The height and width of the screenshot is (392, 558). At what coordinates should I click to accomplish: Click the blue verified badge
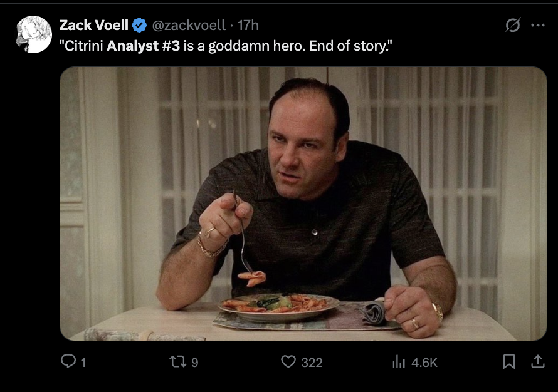(x=139, y=26)
